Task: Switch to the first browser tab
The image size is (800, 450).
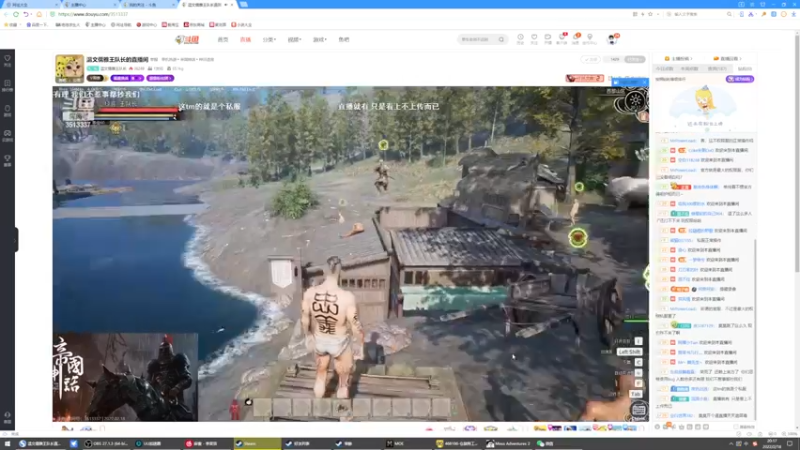Action: [x=31, y=5]
